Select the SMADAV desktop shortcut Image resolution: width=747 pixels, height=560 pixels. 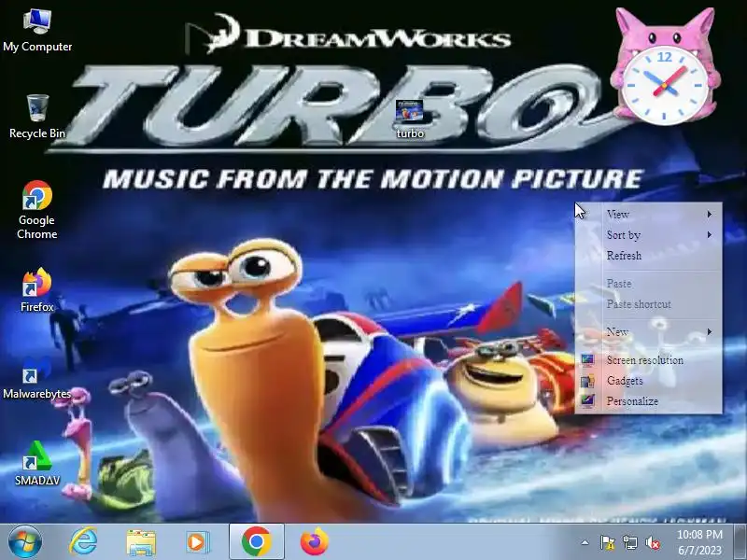[x=37, y=463]
